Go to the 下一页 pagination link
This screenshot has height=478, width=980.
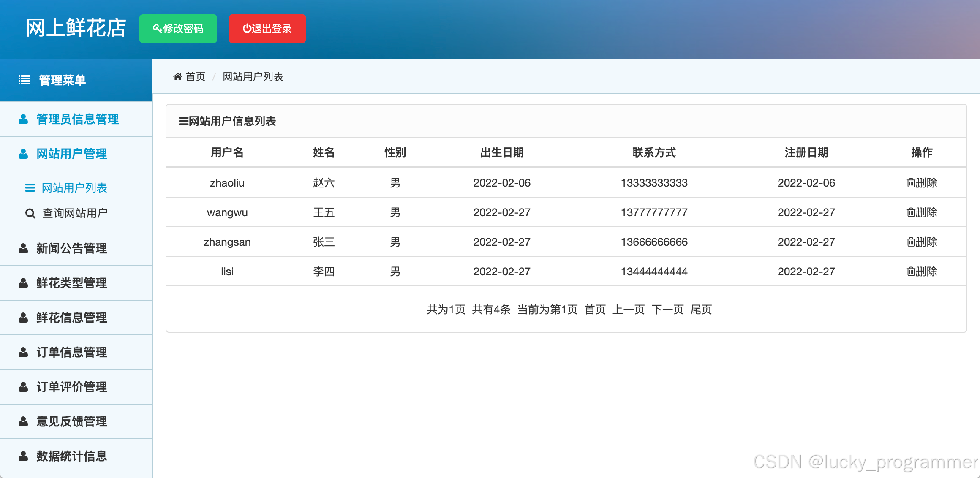pyautogui.click(x=667, y=310)
